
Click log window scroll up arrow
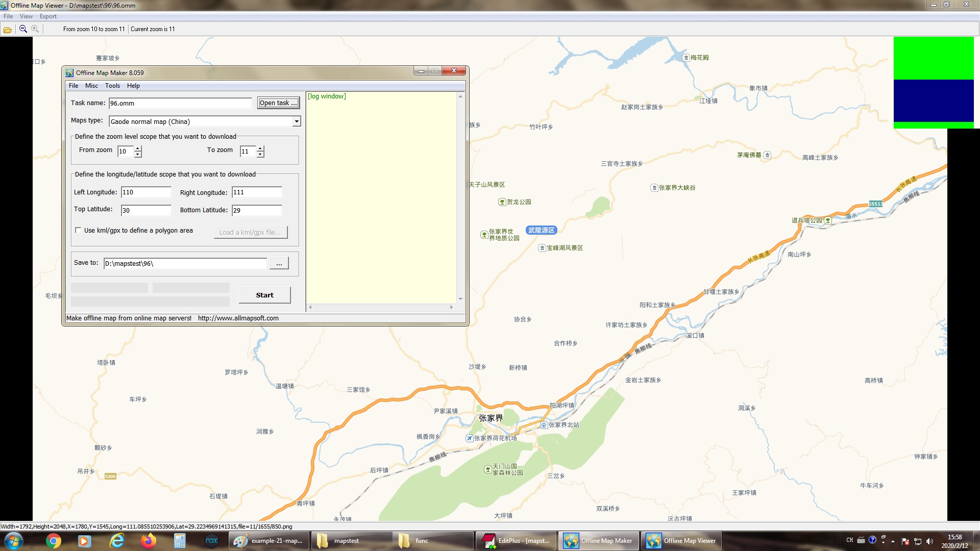(x=460, y=96)
